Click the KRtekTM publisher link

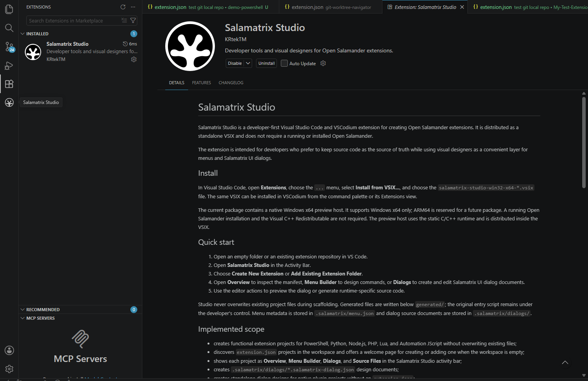235,39
